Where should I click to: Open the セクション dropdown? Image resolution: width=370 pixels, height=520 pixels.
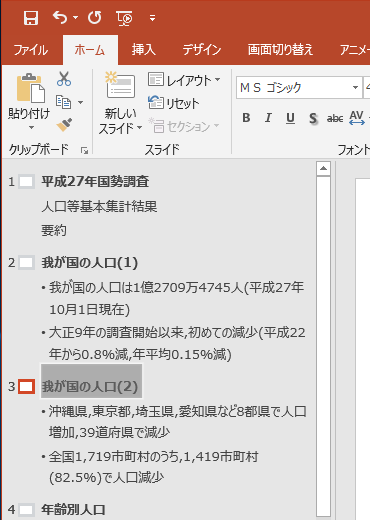[x=184, y=126]
